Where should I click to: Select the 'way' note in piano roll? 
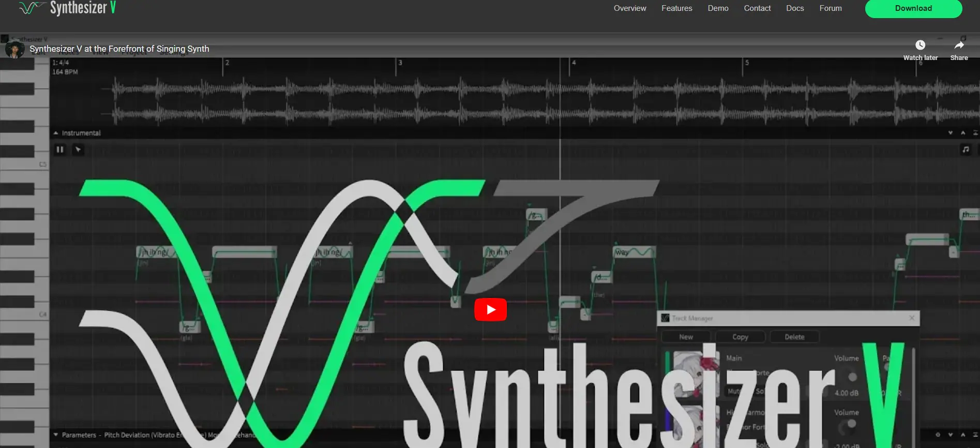(x=634, y=252)
